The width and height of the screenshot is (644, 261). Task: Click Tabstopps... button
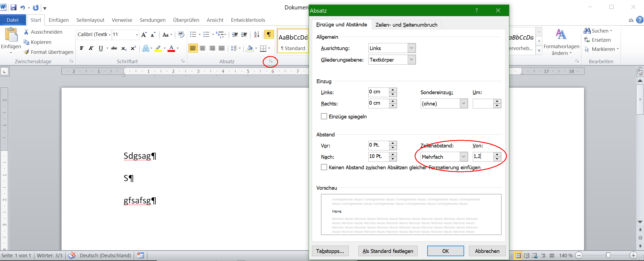click(x=330, y=251)
